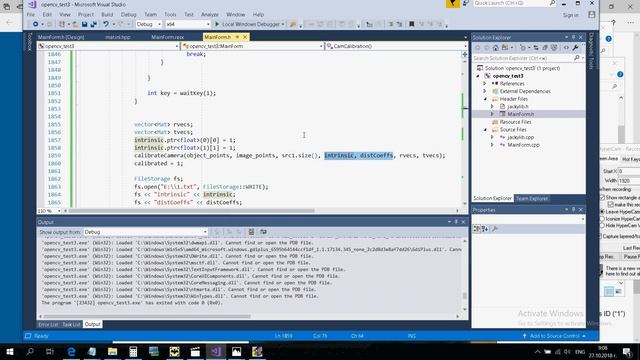640x360 pixels.
Task: Open File Explorer from taskbar
Action: 113,351
